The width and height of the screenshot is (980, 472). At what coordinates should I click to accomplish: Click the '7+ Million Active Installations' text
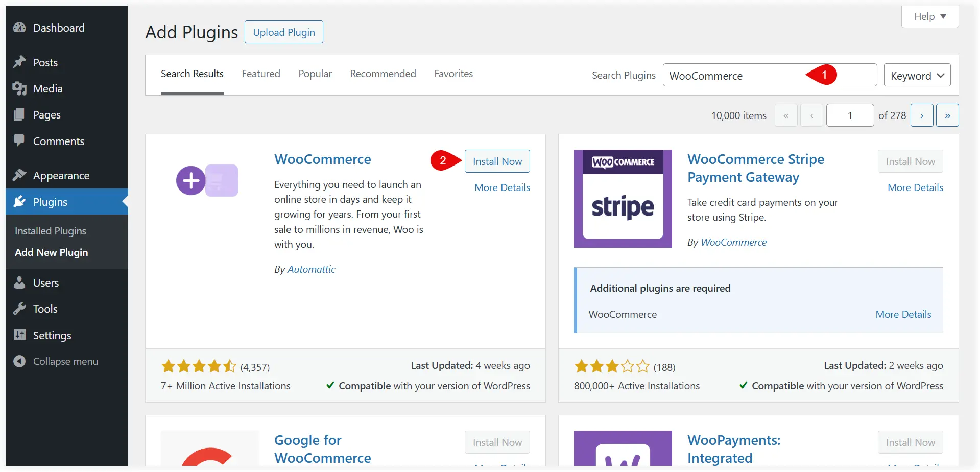tap(226, 386)
